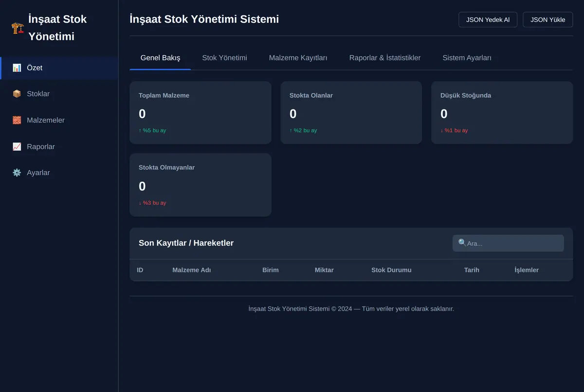Click the İşlemler column header

pyautogui.click(x=527, y=270)
